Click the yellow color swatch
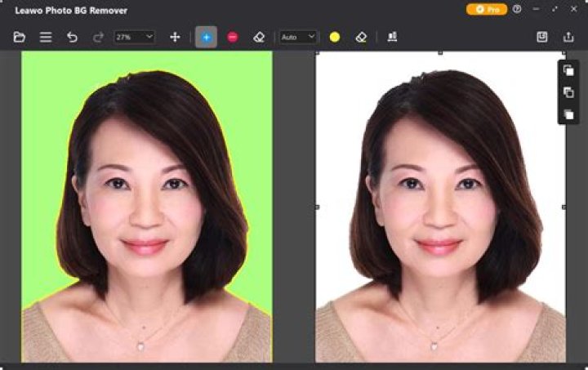 click(335, 37)
